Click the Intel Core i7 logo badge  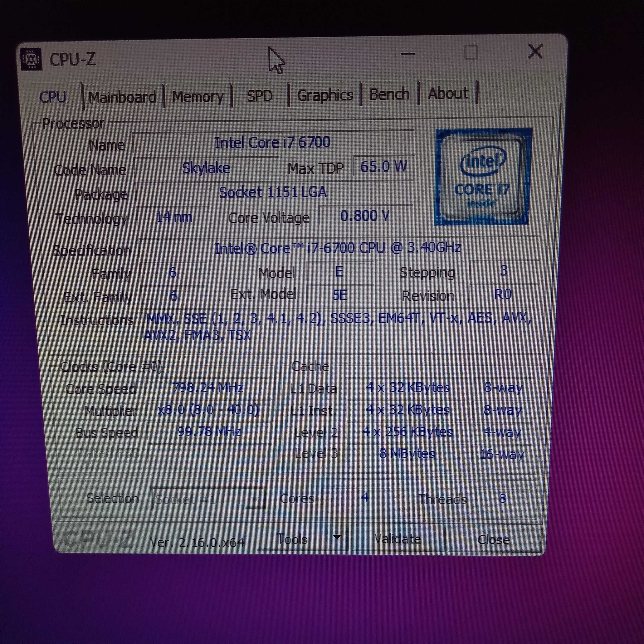tap(483, 176)
